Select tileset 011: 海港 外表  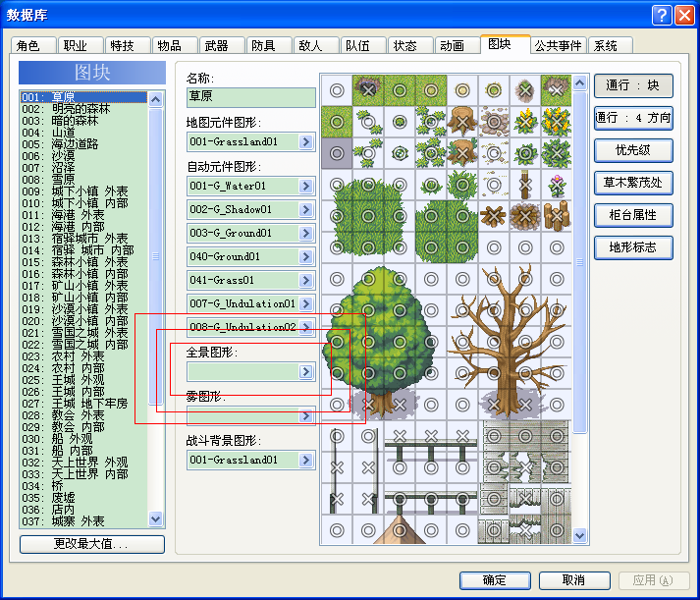83,215
